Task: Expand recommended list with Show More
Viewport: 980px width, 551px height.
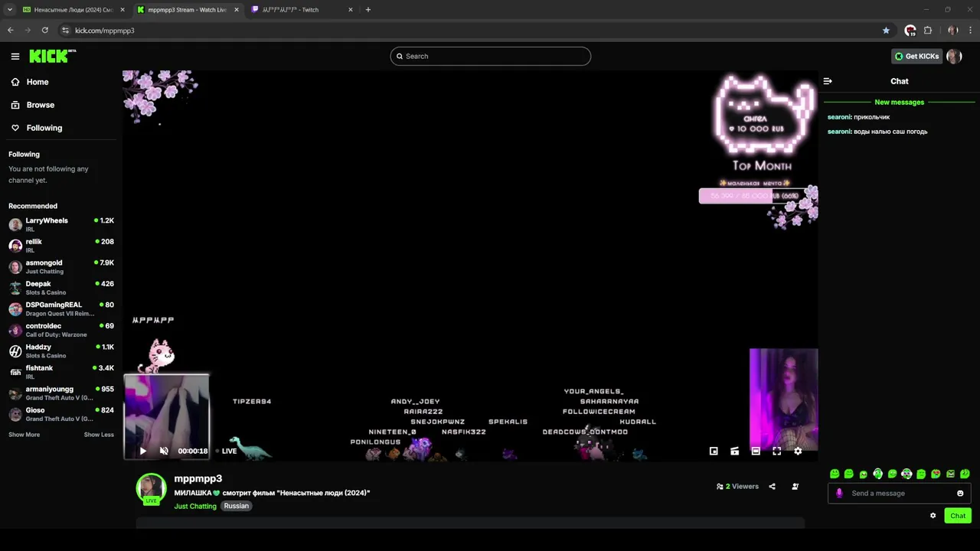Action: point(24,435)
